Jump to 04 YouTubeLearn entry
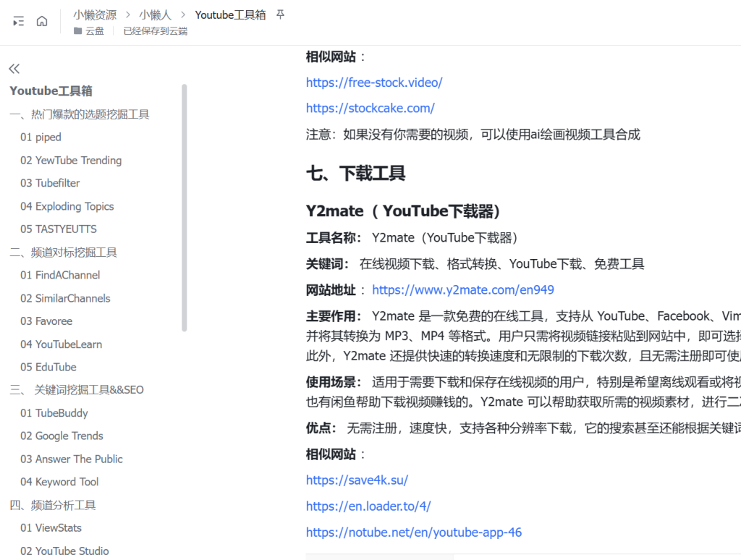This screenshot has width=741, height=560. pos(61,344)
